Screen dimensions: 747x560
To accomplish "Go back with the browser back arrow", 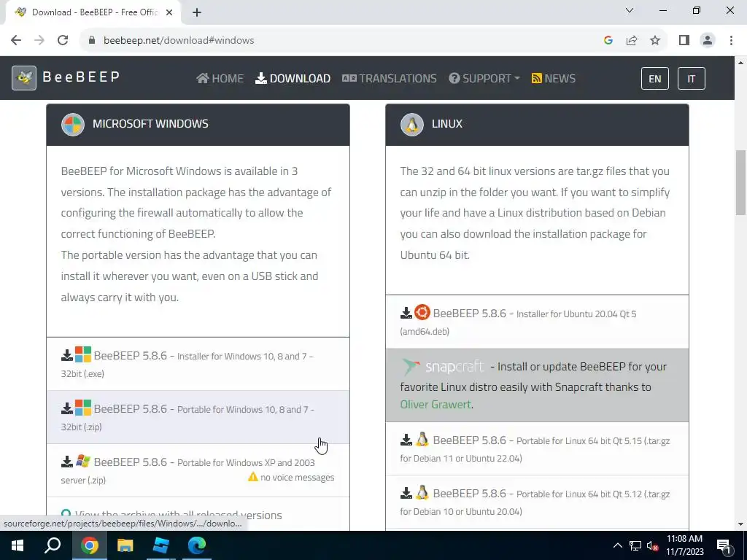I will [16, 41].
